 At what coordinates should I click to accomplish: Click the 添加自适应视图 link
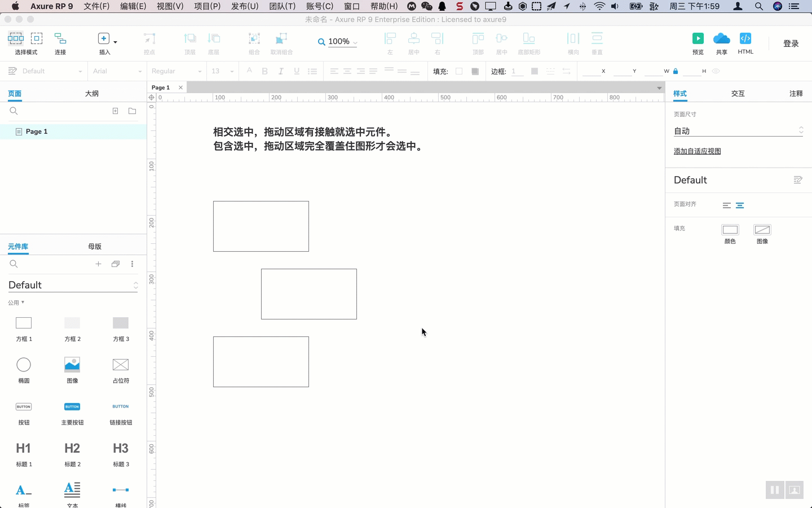pyautogui.click(x=697, y=151)
